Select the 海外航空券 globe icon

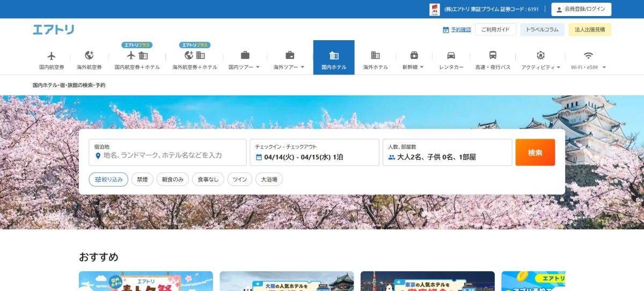89,55
